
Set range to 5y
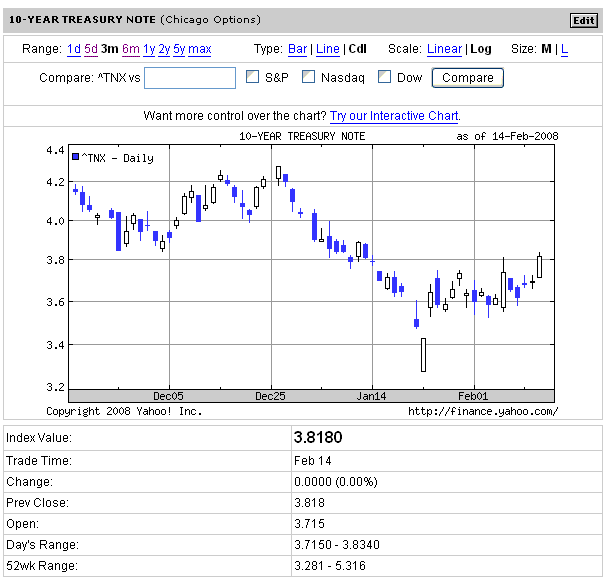[x=178, y=49]
